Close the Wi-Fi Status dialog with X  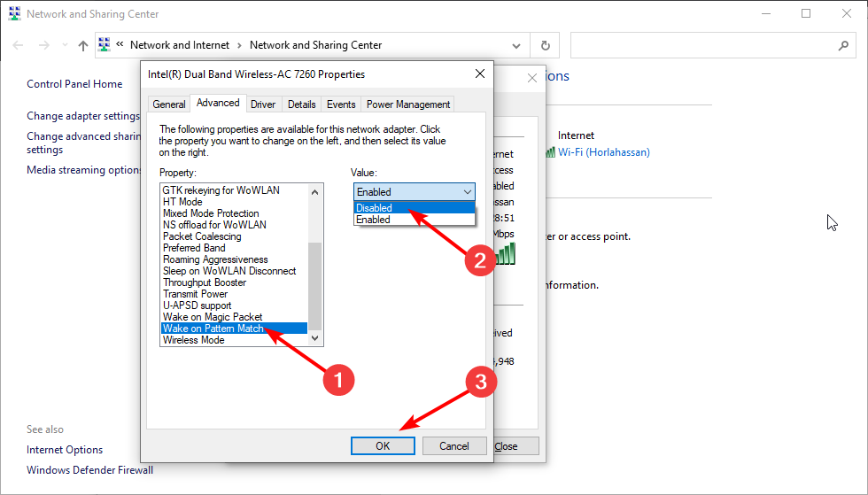click(532, 78)
